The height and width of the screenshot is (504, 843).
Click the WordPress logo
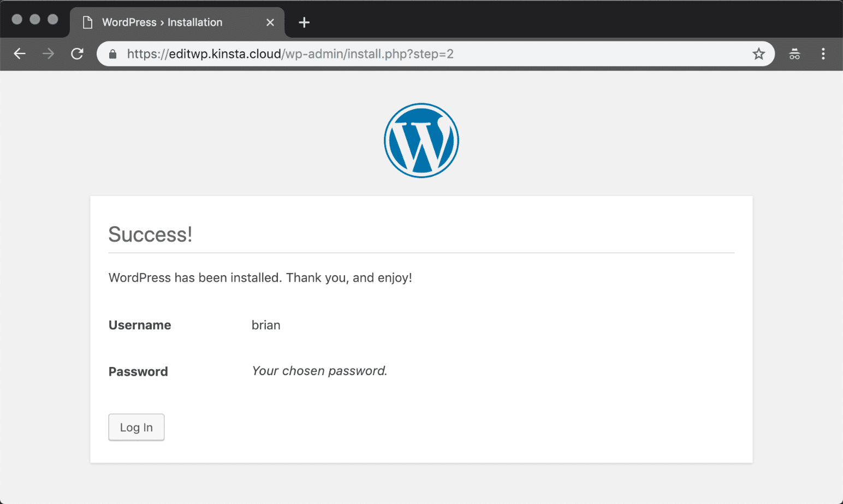(421, 140)
